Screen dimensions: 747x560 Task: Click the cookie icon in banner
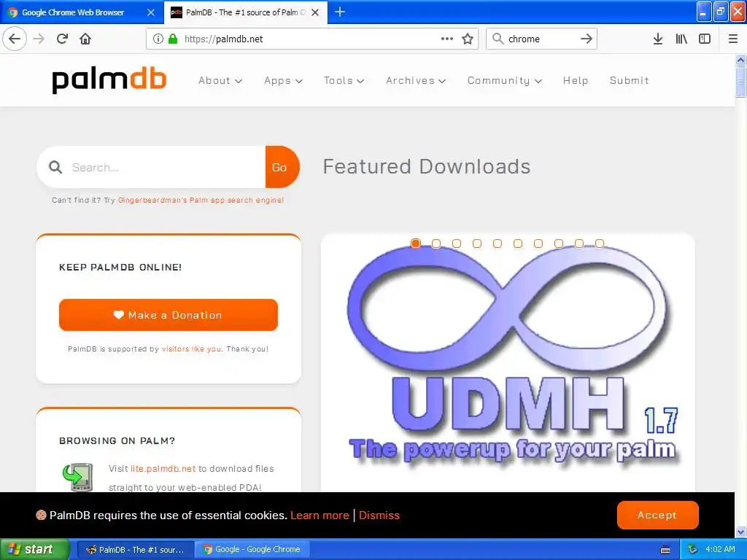(x=41, y=515)
